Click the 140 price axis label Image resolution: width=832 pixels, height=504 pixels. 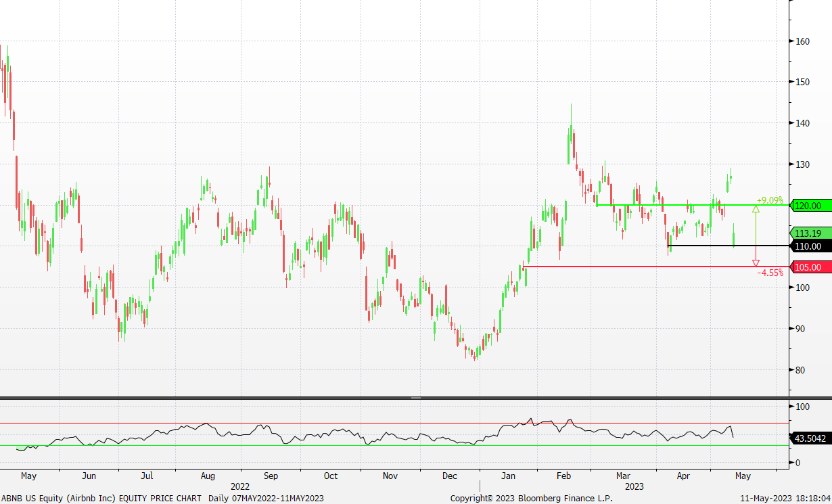coord(802,123)
